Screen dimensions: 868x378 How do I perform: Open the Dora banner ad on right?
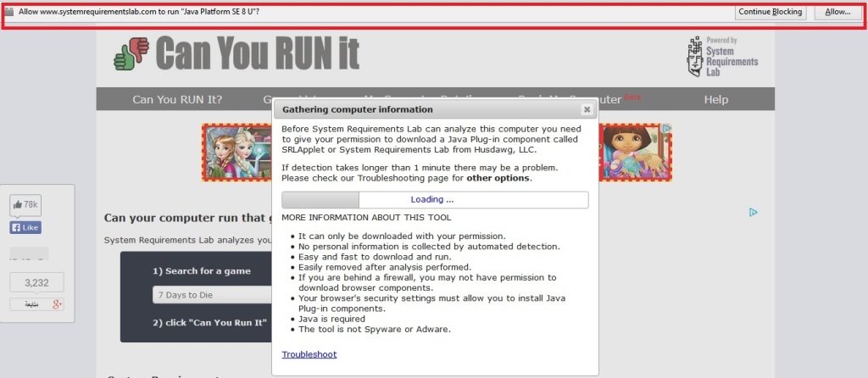tap(636, 153)
